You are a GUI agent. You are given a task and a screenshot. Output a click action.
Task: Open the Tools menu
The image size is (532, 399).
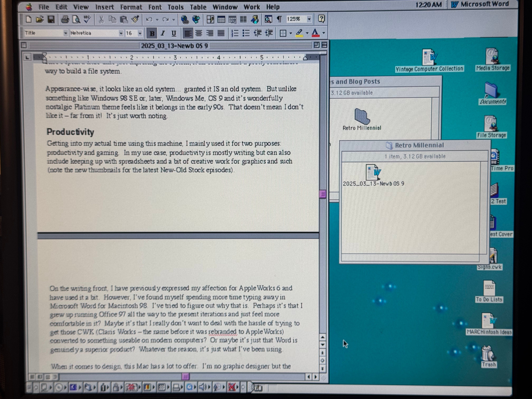176,7
